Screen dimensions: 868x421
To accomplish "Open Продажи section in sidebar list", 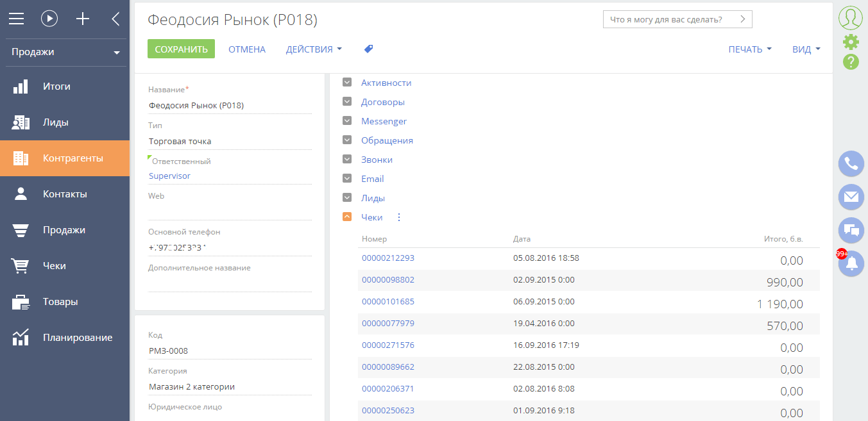I will pos(65,230).
